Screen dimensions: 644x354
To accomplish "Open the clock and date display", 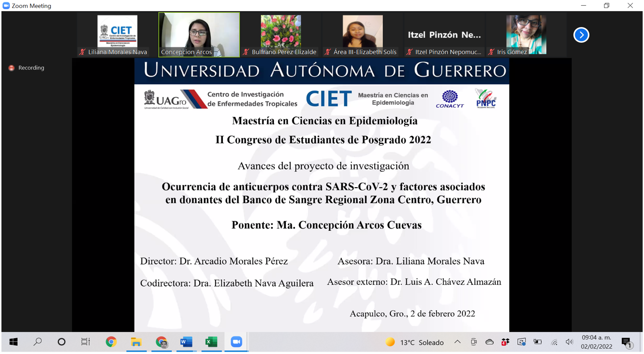I will (596, 342).
